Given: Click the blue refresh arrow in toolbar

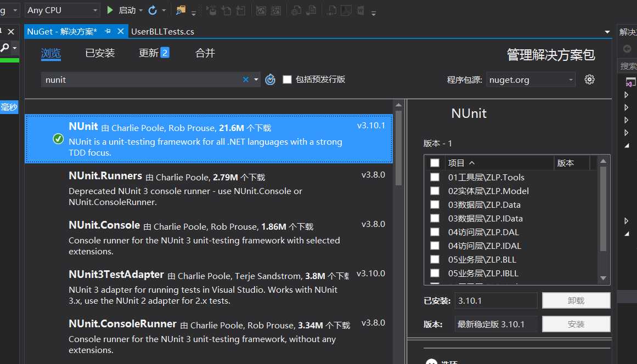Looking at the screenshot, I should coord(153,10).
